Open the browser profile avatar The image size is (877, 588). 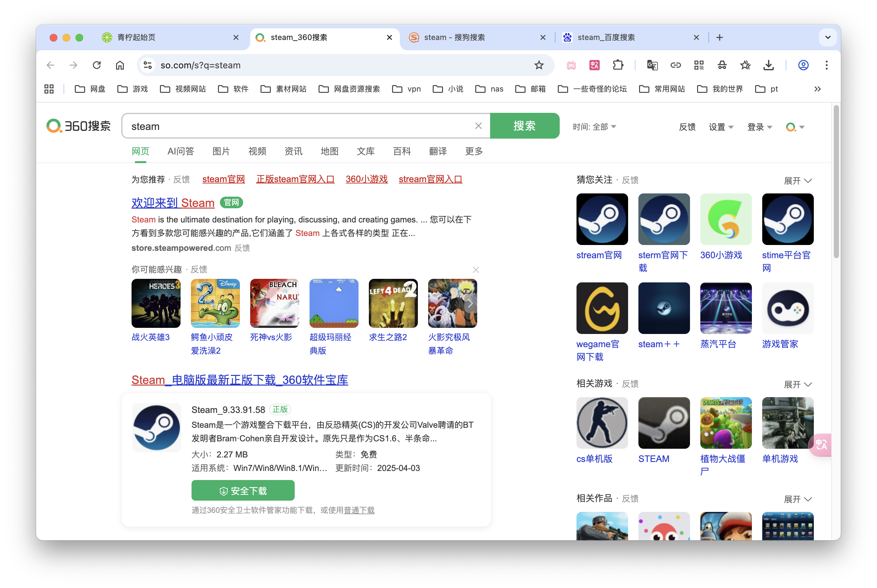point(803,65)
